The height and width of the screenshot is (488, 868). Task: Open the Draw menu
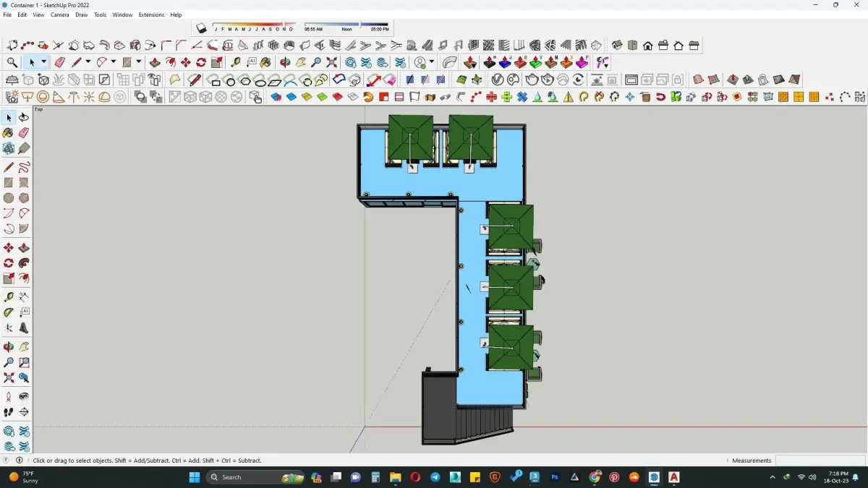(x=82, y=14)
